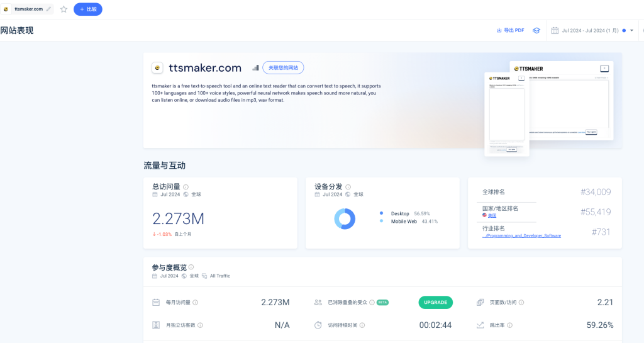Click the global rank #34,009 value
The height and width of the screenshot is (343, 644).
[x=596, y=192]
